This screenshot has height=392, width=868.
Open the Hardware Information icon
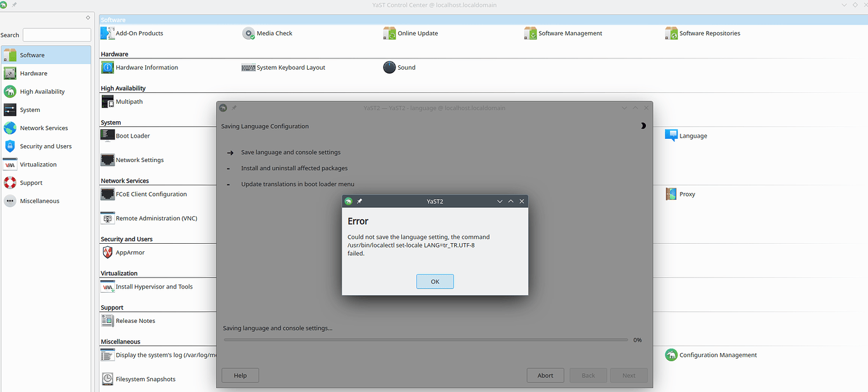107,67
